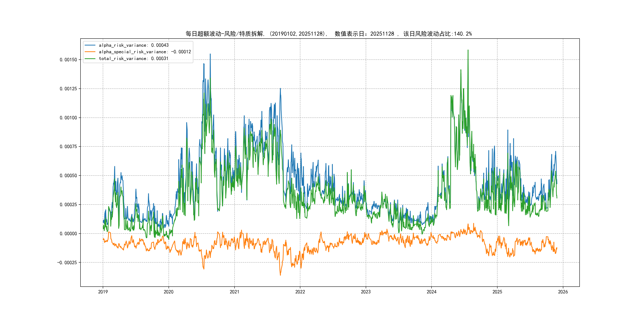Viewport: 644px width, 322px height.
Task: Click the chart title text at top
Action: click(x=329, y=34)
